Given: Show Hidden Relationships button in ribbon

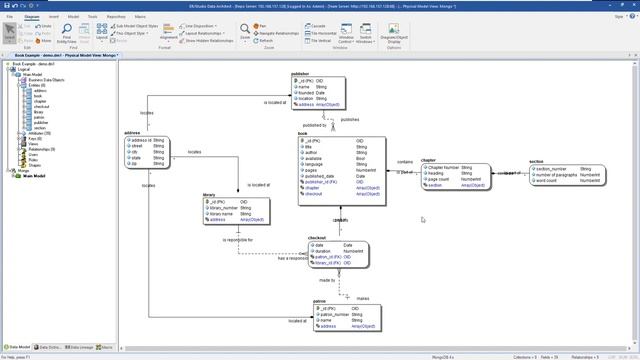Looking at the screenshot, I should (206, 41).
